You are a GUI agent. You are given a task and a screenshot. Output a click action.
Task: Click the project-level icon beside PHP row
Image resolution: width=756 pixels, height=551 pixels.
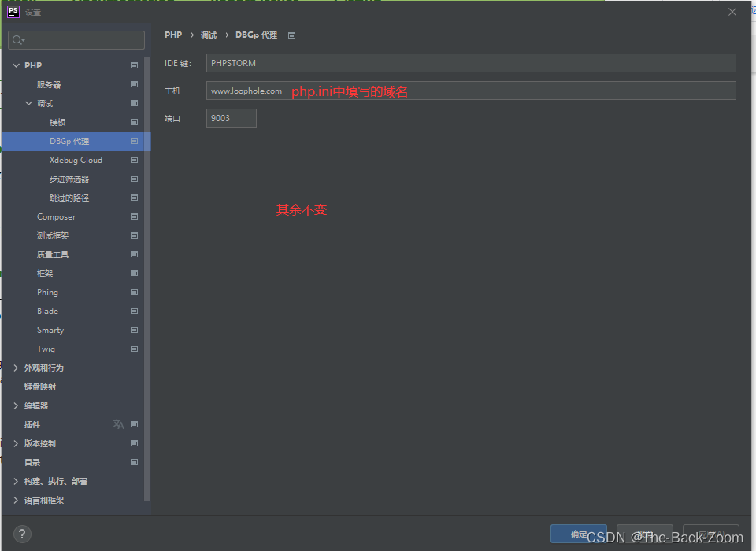[134, 65]
